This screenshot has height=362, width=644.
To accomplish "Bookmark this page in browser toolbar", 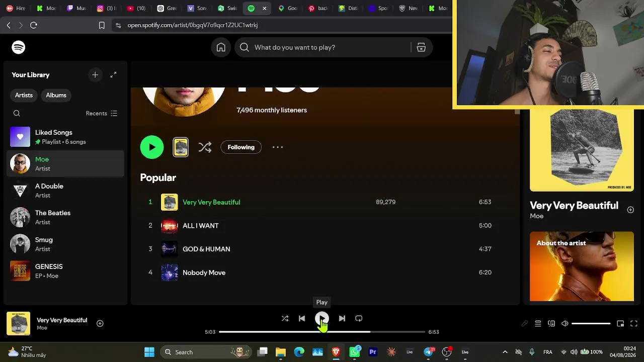I will click(x=102, y=25).
